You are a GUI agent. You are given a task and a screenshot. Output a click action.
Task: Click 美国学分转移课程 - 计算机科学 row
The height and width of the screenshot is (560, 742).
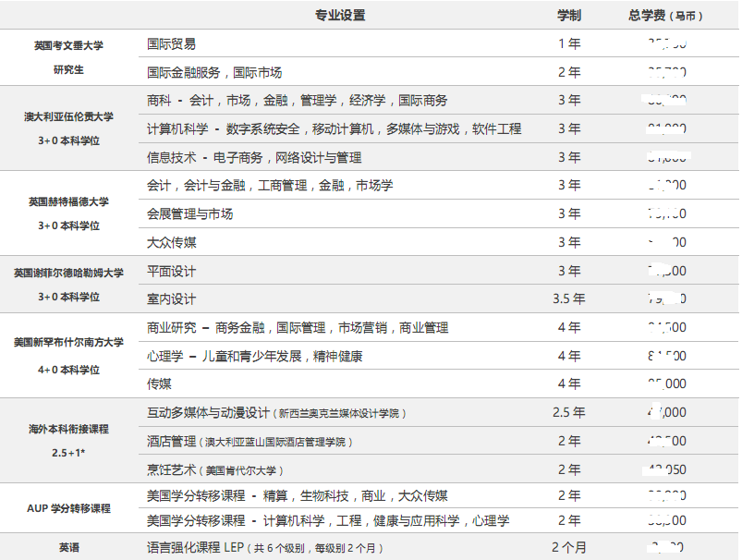click(439, 520)
